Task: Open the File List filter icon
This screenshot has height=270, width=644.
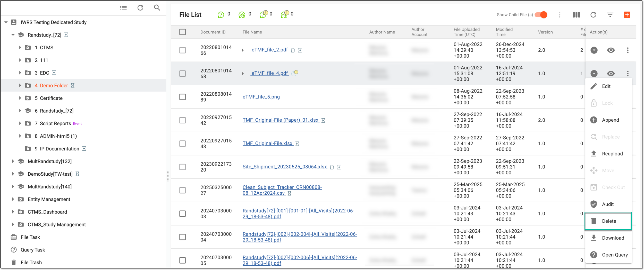Action: [x=610, y=15]
